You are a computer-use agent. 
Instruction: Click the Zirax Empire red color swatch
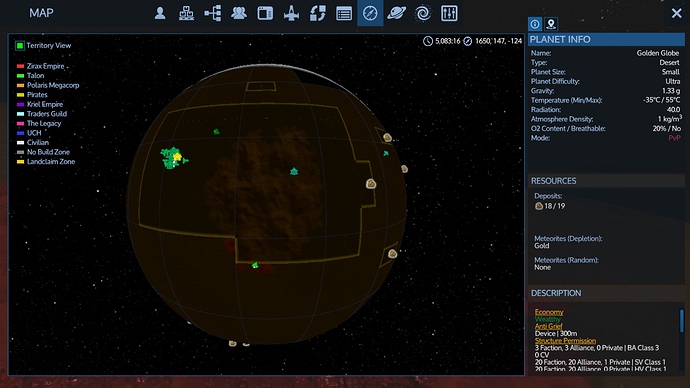click(20, 66)
